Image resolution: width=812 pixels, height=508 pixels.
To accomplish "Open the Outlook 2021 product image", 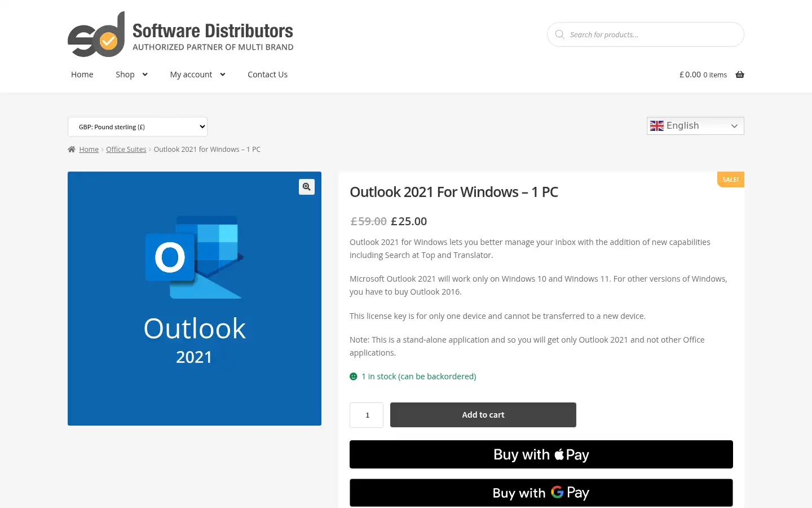I will point(195,299).
